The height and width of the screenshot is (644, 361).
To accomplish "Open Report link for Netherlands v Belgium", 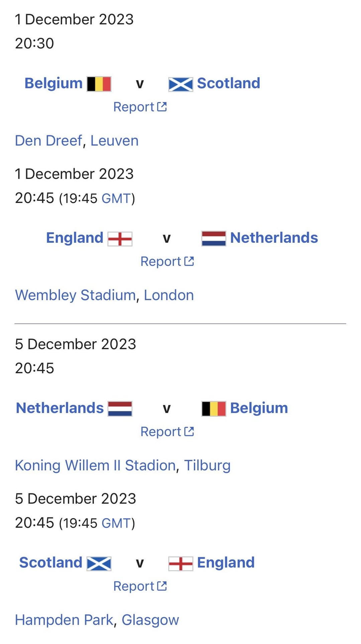I will pyautogui.click(x=167, y=432).
